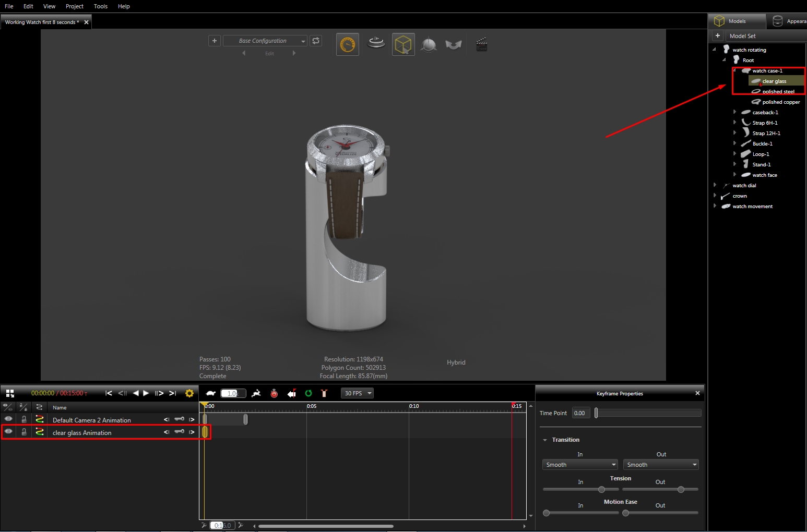Click the Time Point value field
Image resolution: width=807 pixels, height=532 pixels.
[x=580, y=413]
